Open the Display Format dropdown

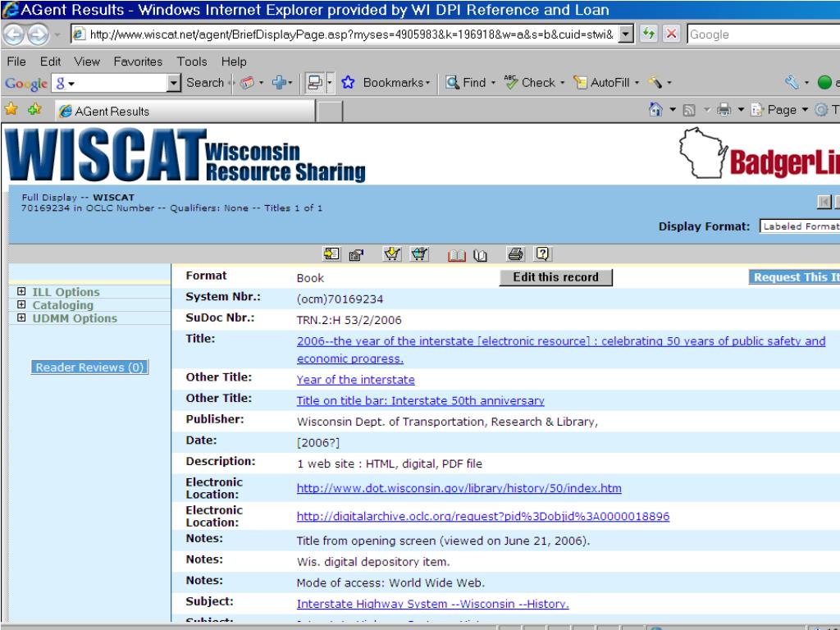tap(799, 226)
